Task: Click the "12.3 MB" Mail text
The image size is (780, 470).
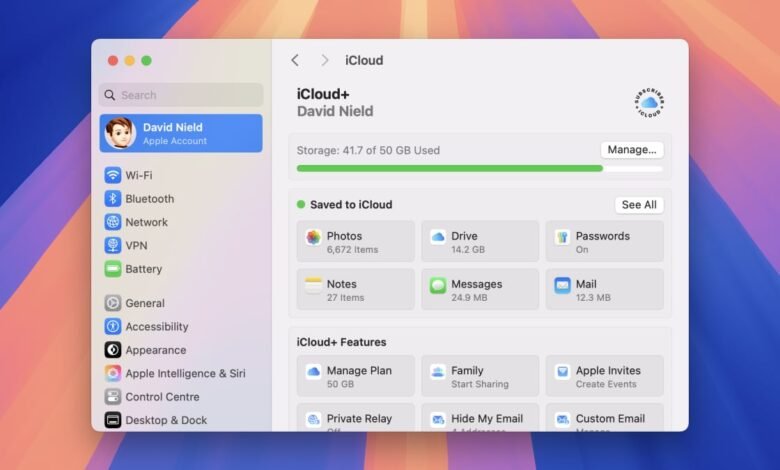Action: (593, 298)
